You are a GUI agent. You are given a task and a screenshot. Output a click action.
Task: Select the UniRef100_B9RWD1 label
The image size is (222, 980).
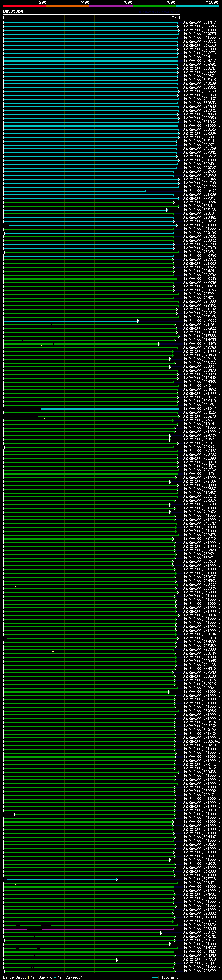click(199, 164)
